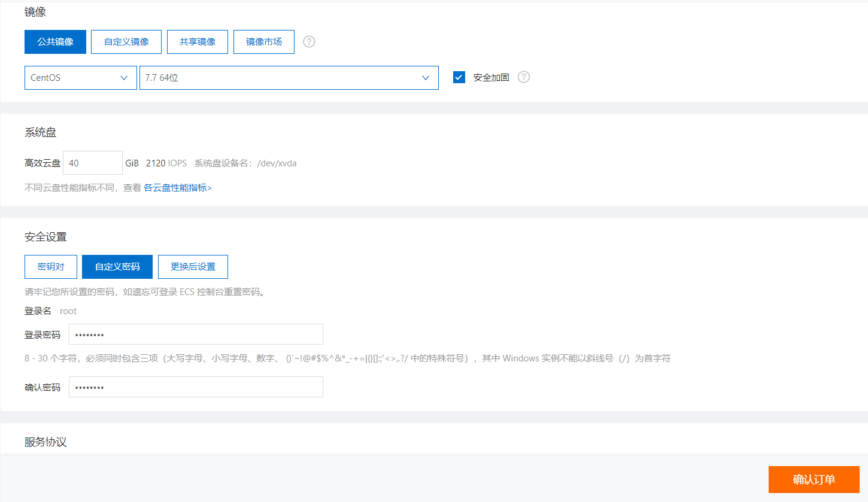The height and width of the screenshot is (502, 868).
Task: Switch to 密钥对 security option
Action: coord(50,266)
